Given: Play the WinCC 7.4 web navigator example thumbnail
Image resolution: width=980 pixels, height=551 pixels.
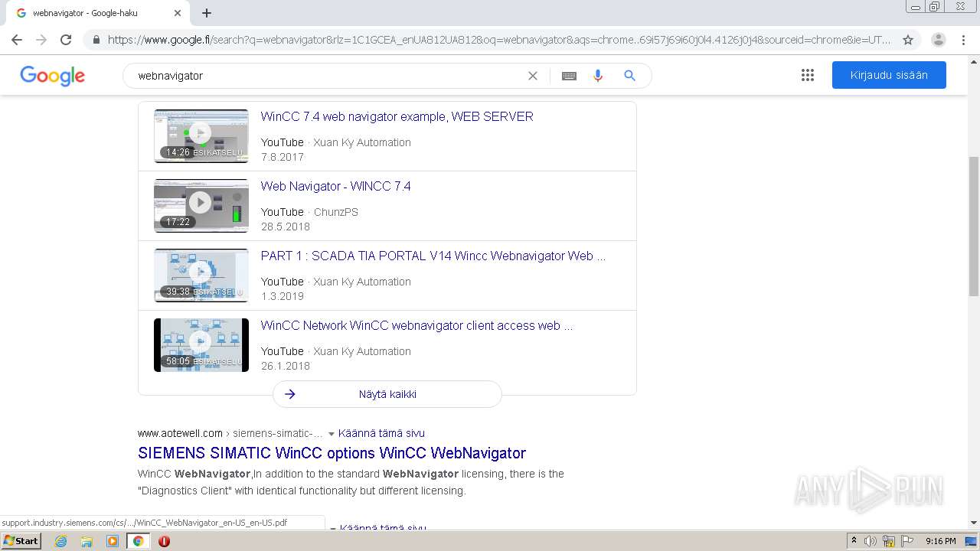Looking at the screenshot, I should 201,135.
